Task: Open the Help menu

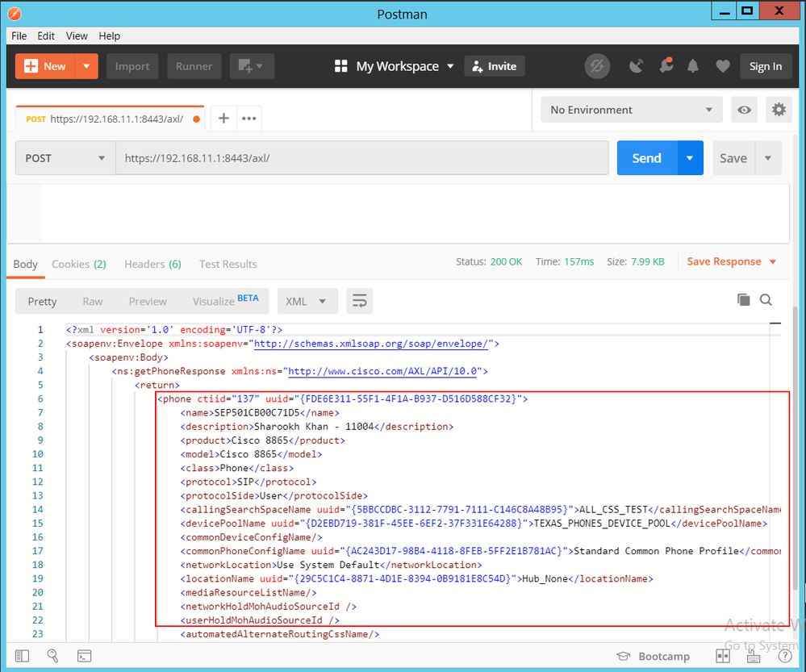Action: pyautogui.click(x=109, y=36)
